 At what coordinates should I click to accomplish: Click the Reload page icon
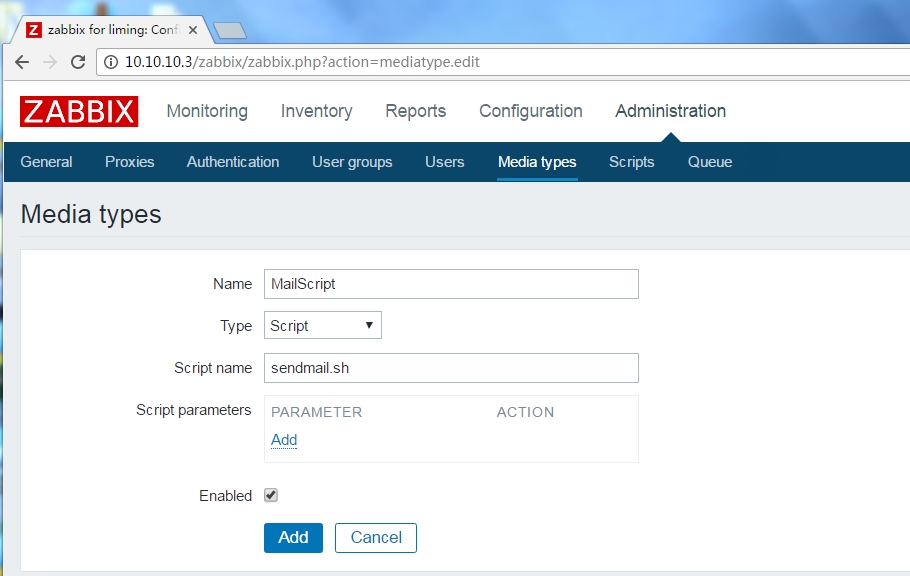click(x=78, y=62)
